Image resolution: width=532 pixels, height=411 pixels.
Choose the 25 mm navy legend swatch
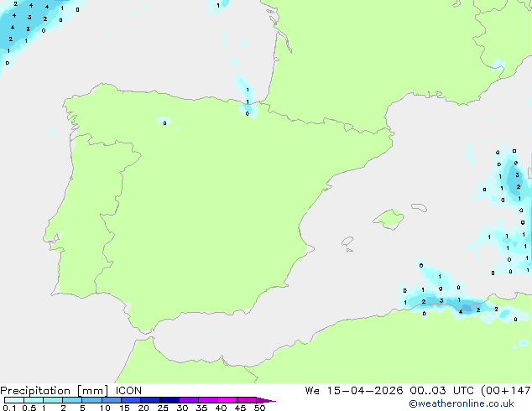(x=170, y=400)
